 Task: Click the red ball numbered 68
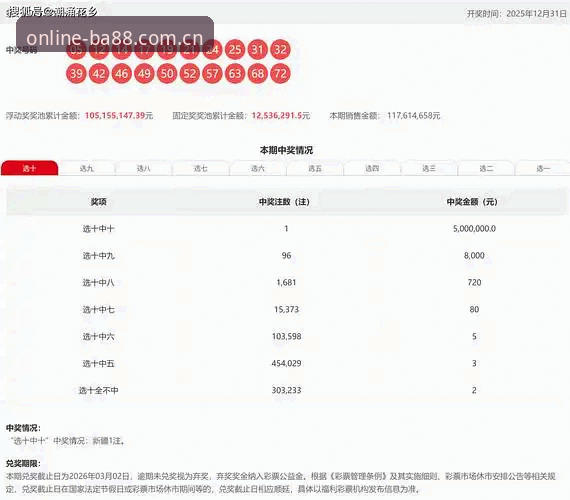[258, 73]
